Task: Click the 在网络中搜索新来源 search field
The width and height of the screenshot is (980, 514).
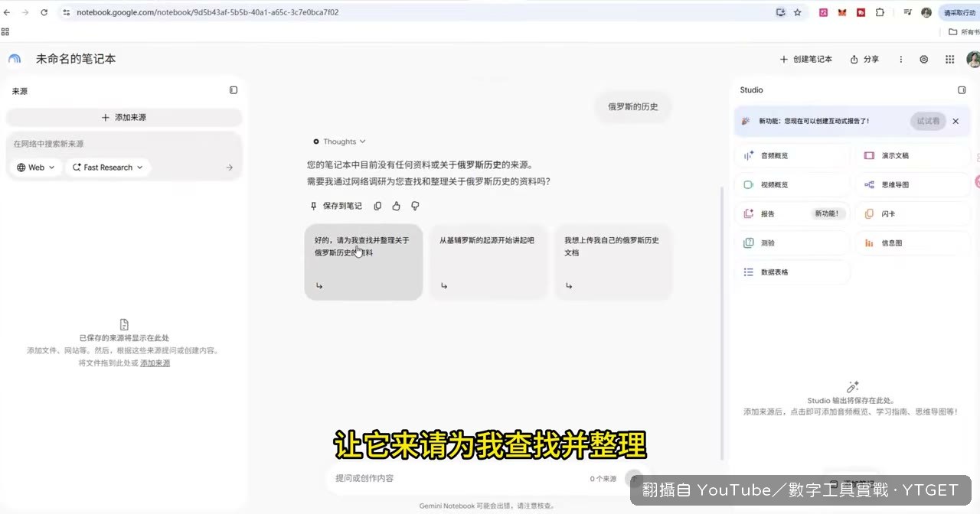Action: pyautogui.click(x=124, y=144)
